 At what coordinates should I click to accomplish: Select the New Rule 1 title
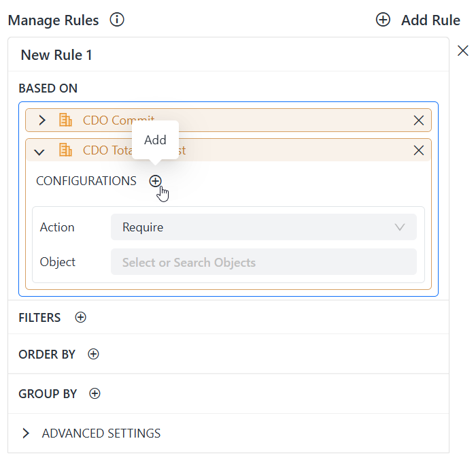coord(56,55)
